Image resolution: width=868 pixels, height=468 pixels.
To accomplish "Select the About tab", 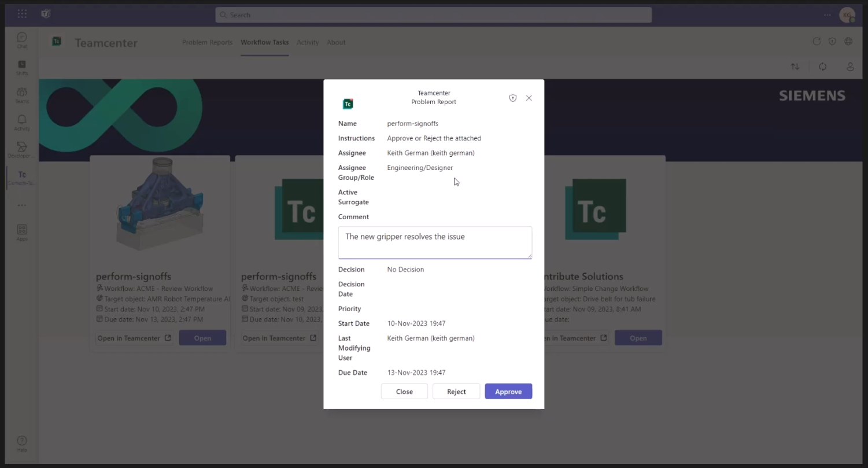I will coord(336,42).
